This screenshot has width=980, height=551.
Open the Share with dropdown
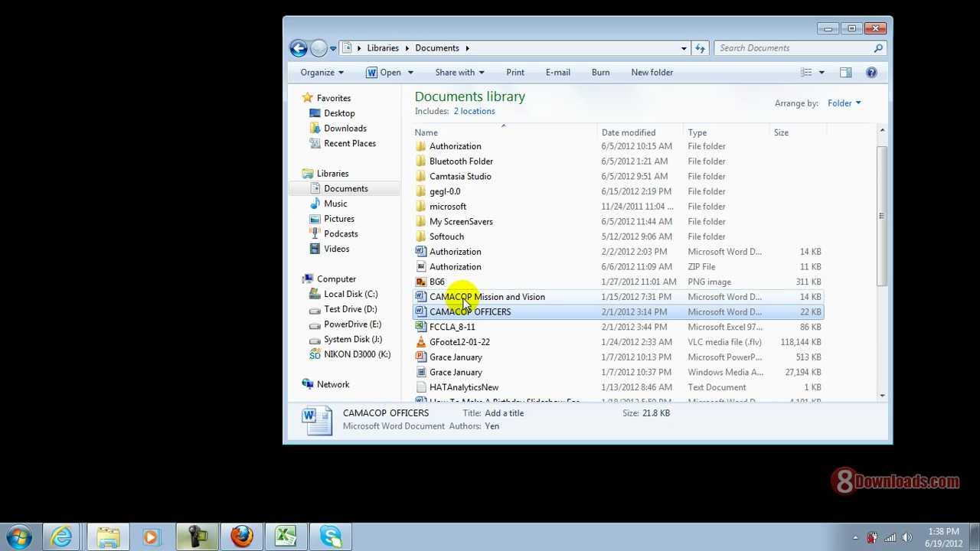tap(459, 73)
